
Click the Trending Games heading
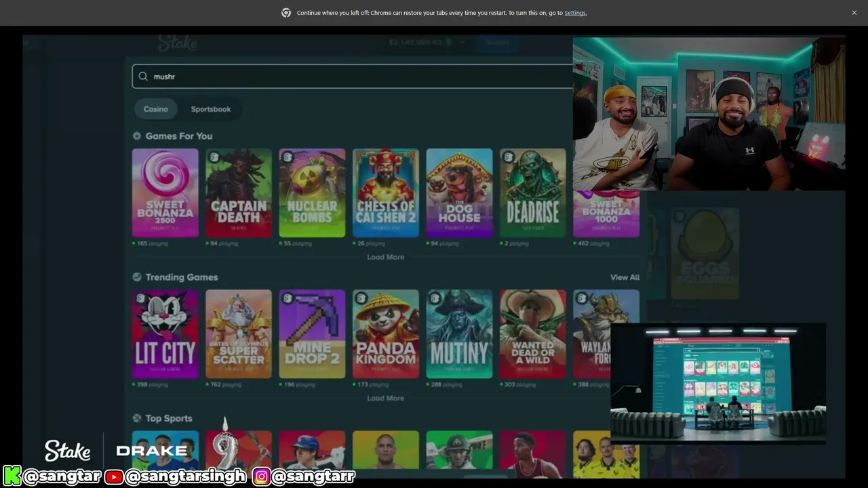pyautogui.click(x=182, y=277)
